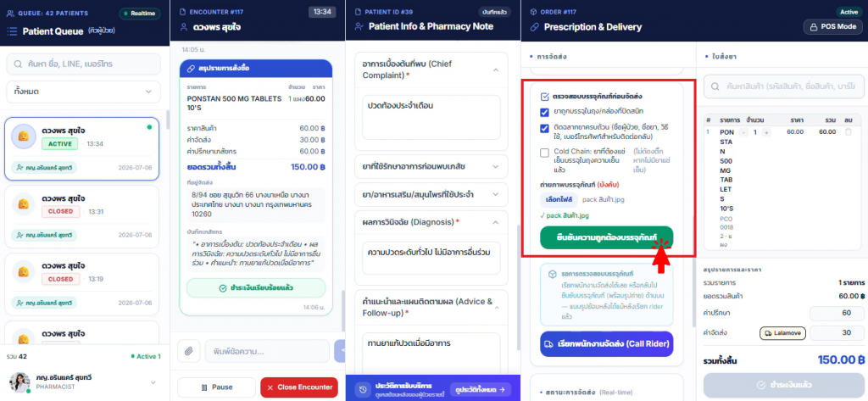Screen dimensions: 868x401
Task: Click the history clock icon in bottom bar
Action: coord(363,389)
